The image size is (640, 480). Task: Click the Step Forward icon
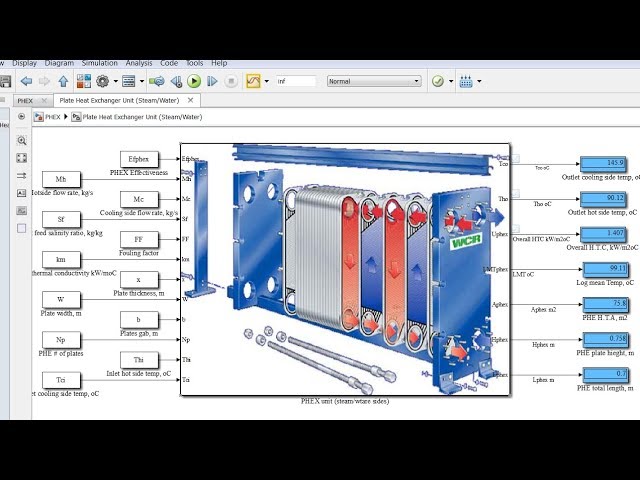[x=212, y=81]
